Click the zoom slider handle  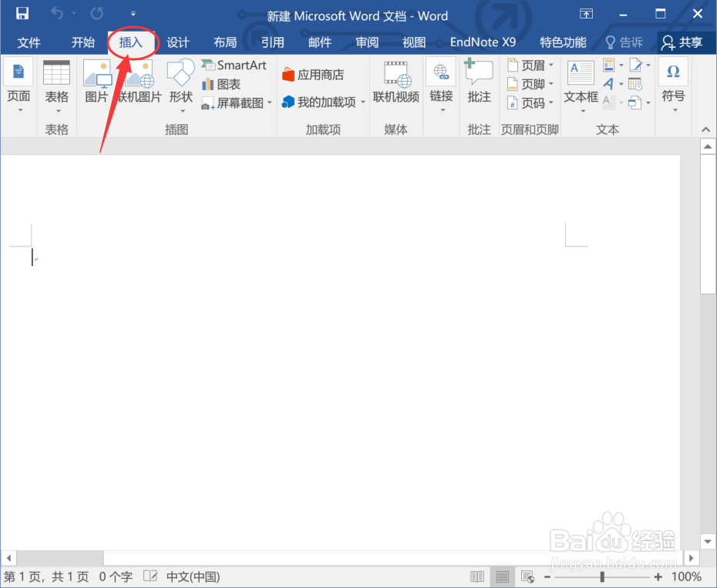click(x=602, y=577)
